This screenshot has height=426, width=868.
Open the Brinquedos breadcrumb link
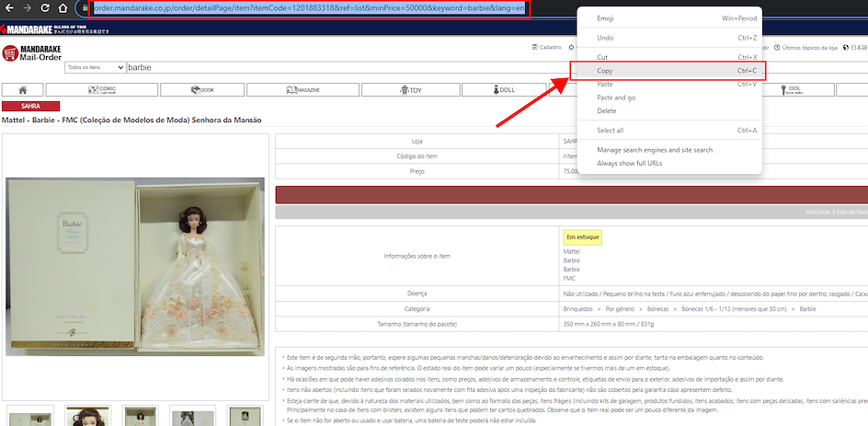[x=579, y=309]
